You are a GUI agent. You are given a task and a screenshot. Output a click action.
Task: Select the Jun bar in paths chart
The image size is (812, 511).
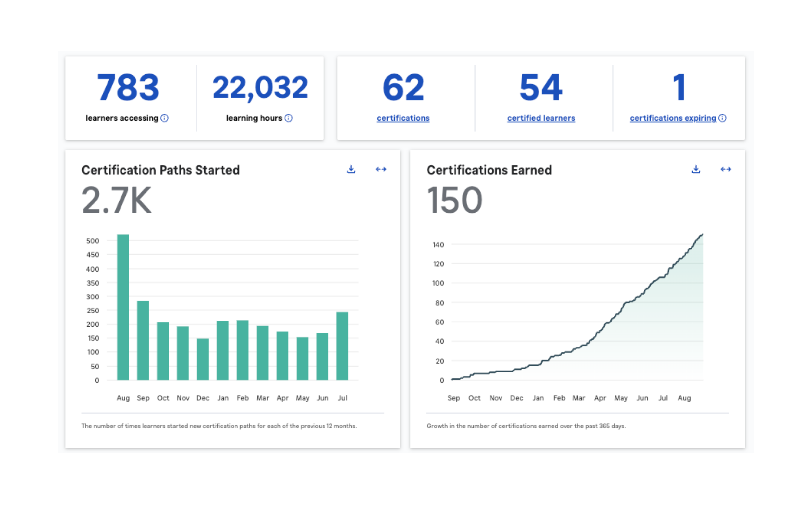(x=322, y=357)
